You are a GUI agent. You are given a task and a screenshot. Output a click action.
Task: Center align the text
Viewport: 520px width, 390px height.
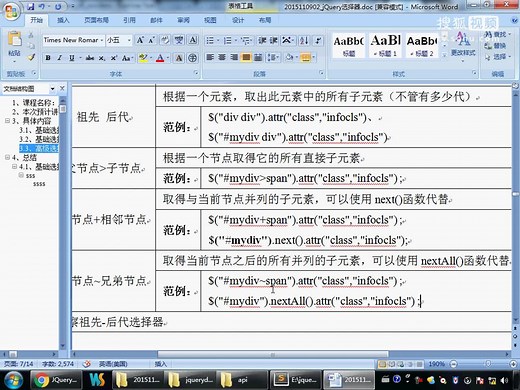pos(222,57)
